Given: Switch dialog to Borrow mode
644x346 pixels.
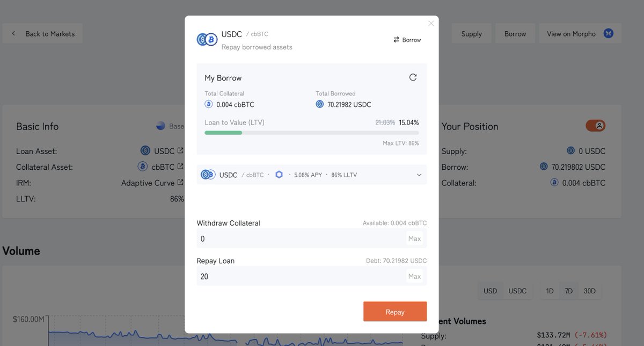Looking at the screenshot, I should point(407,40).
